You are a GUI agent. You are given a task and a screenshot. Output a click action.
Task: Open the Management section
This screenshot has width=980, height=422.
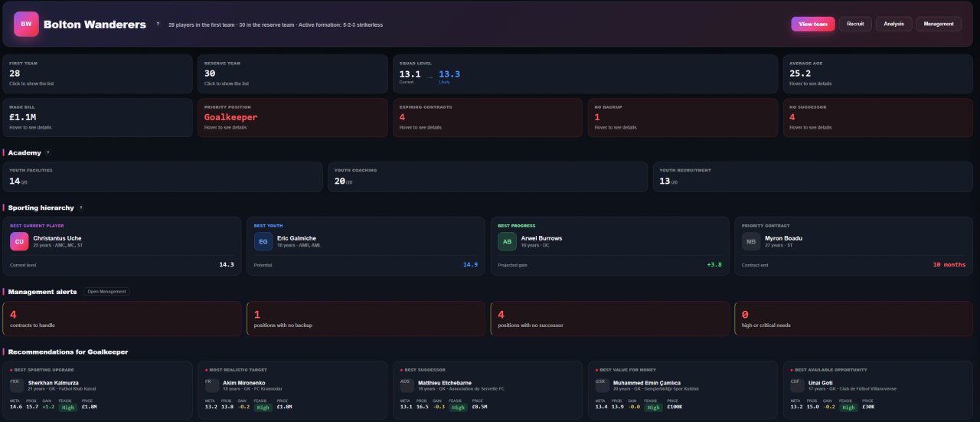click(x=939, y=24)
